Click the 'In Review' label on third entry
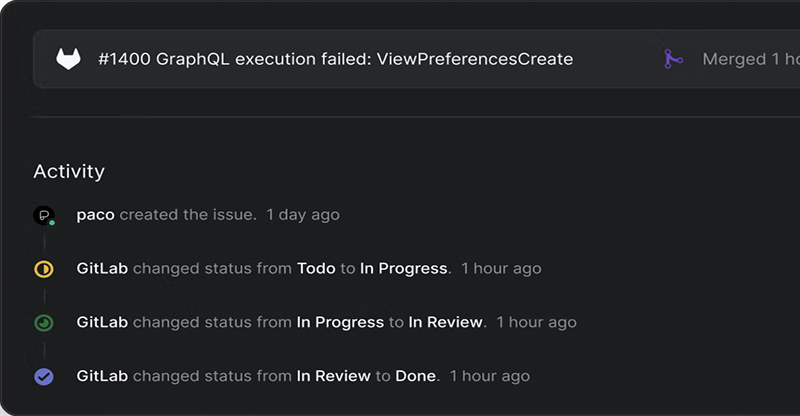Viewport: 800px width, 416px height. [445, 322]
